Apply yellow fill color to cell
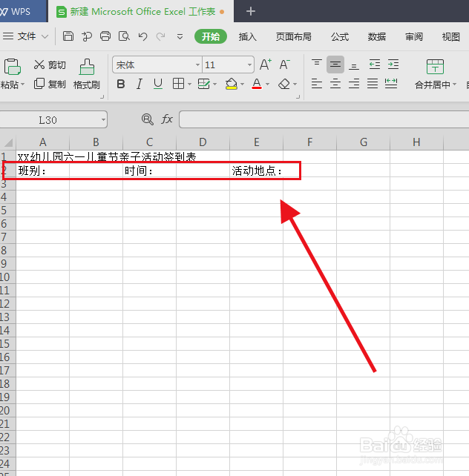The image size is (469, 476). [232, 84]
